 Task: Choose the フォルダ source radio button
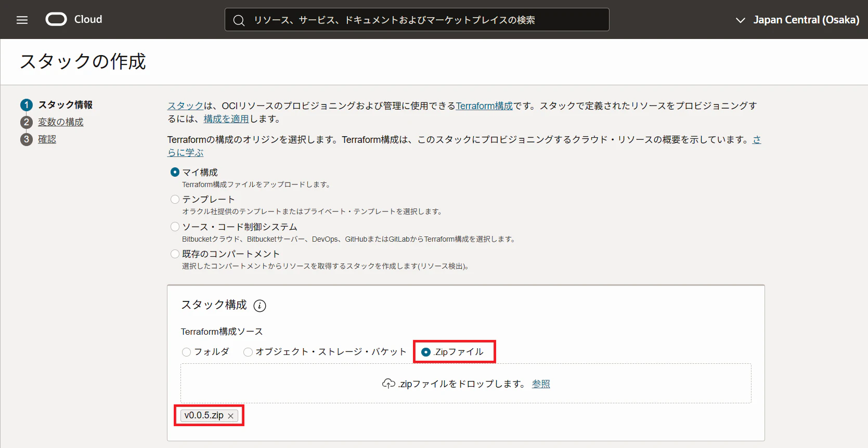(x=186, y=352)
